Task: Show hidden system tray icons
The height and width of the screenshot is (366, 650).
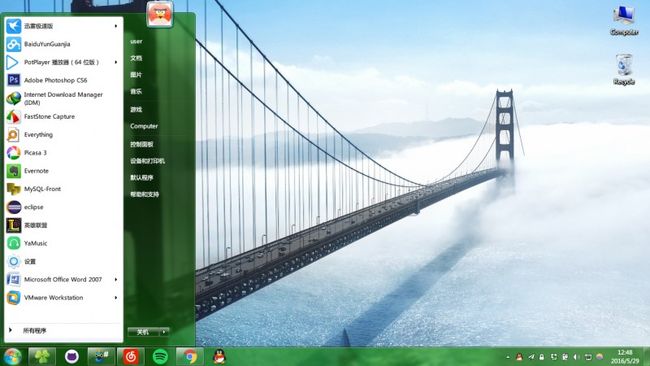Action: coord(508,357)
